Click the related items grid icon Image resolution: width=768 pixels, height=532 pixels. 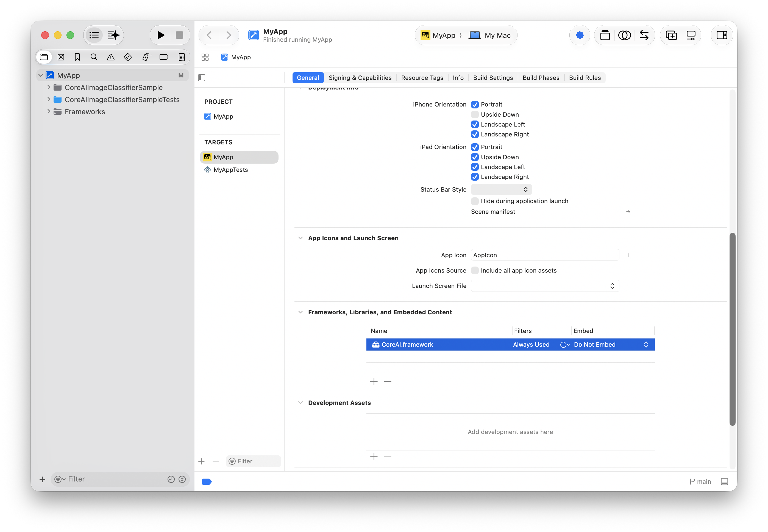(205, 57)
